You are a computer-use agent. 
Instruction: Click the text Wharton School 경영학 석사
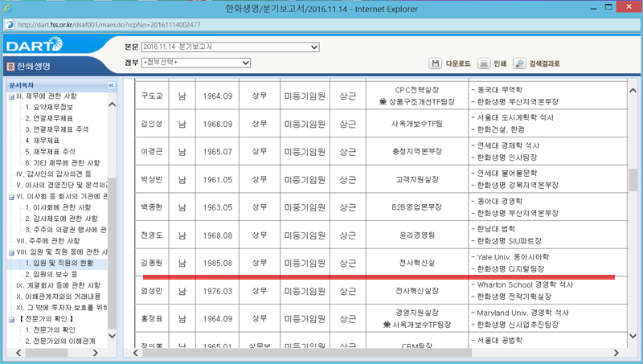(x=525, y=284)
